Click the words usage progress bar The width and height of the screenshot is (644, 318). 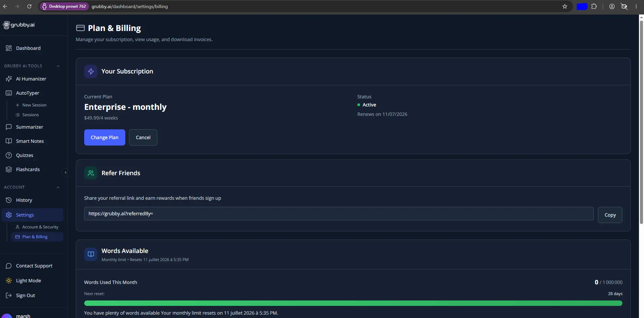click(x=353, y=303)
